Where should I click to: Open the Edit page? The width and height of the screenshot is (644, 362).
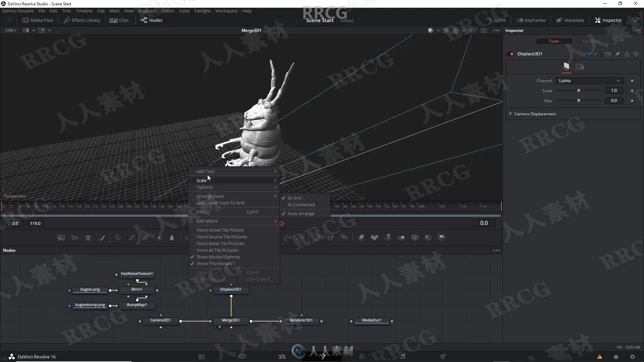coord(282,357)
